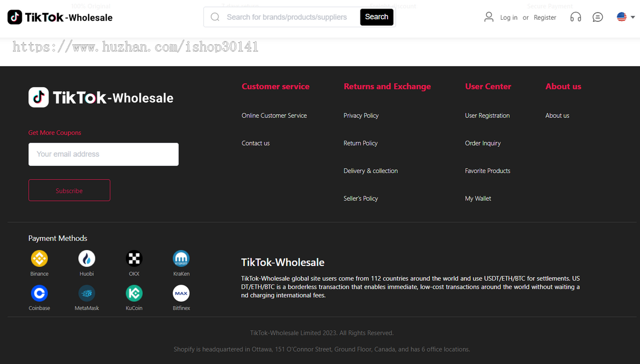
Task: Open Delivery & collection link
Action: 371,171
